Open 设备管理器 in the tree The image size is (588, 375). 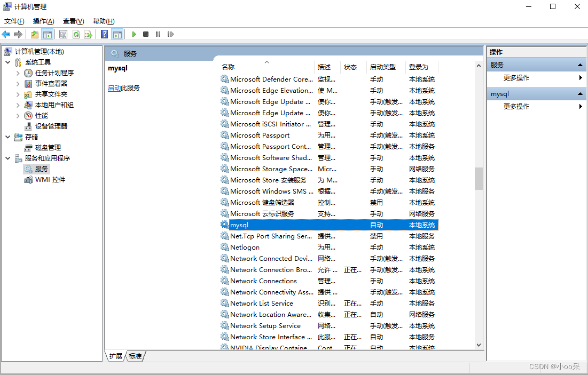51,126
